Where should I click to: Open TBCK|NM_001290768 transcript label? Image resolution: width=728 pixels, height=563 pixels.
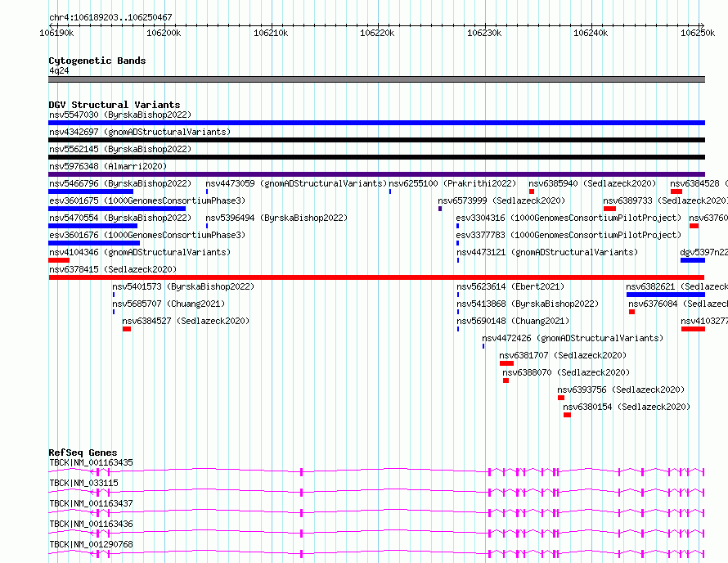click(x=91, y=544)
